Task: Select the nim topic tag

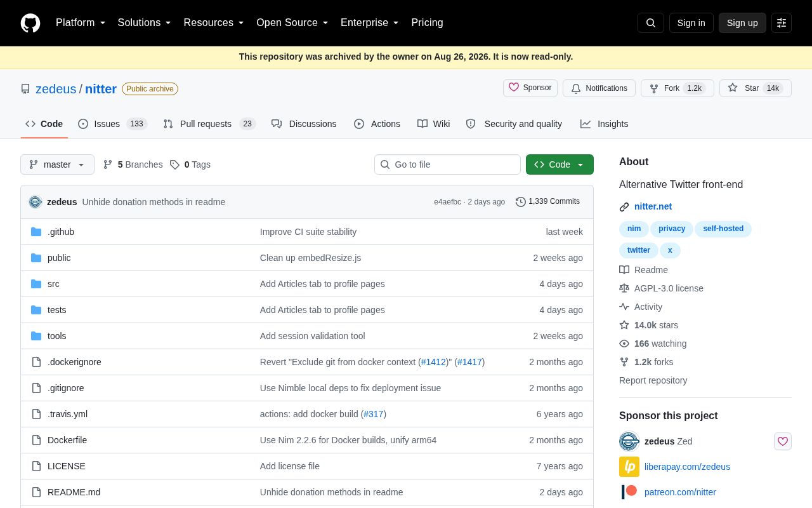Action: (x=634, y=229)
